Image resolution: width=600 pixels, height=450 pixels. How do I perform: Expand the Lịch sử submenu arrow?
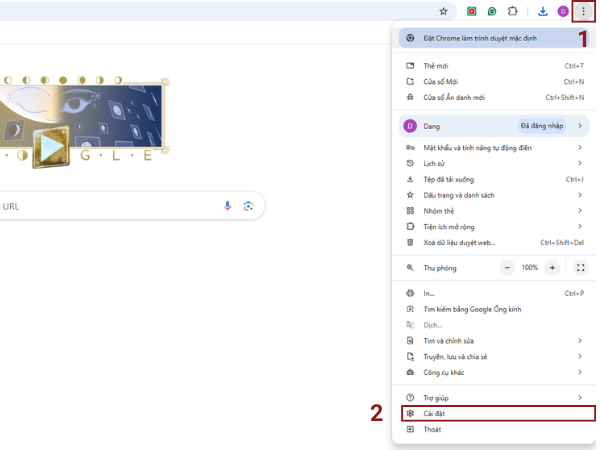click(x=580, y=163)
